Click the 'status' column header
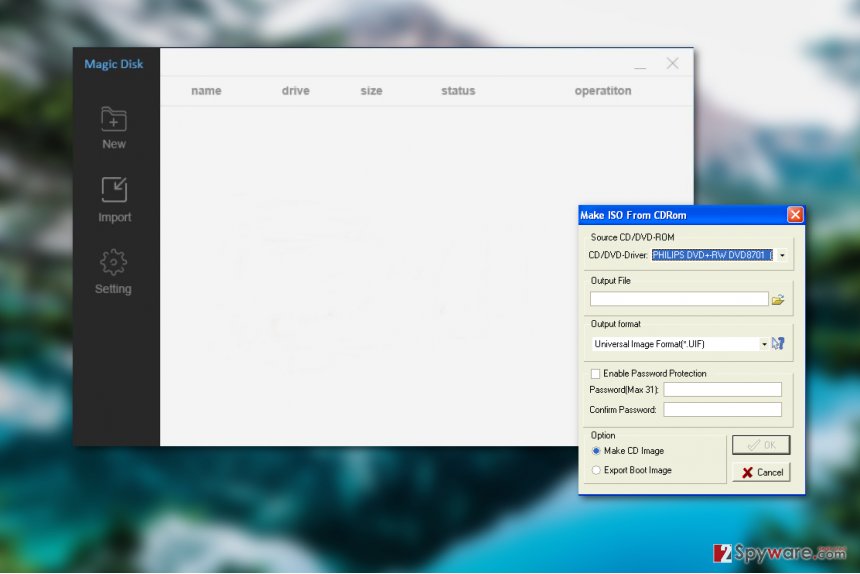 click(458, 91)
